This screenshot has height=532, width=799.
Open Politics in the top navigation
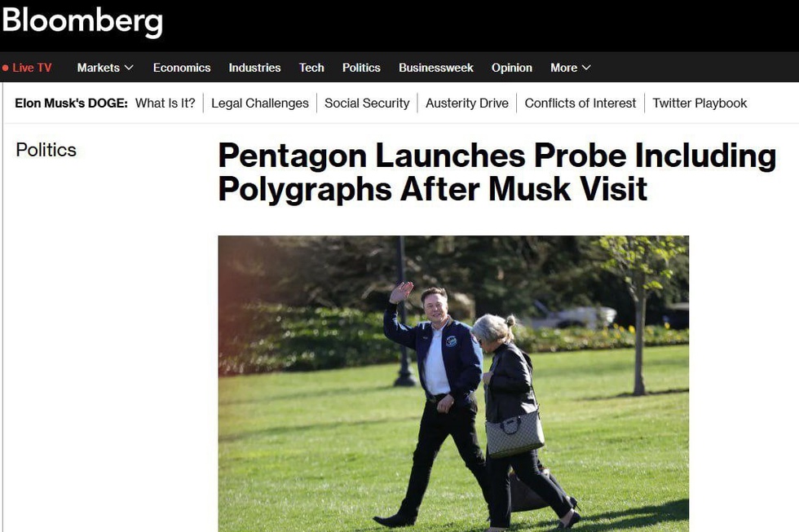pyautogui.click(x=361, y=68)
